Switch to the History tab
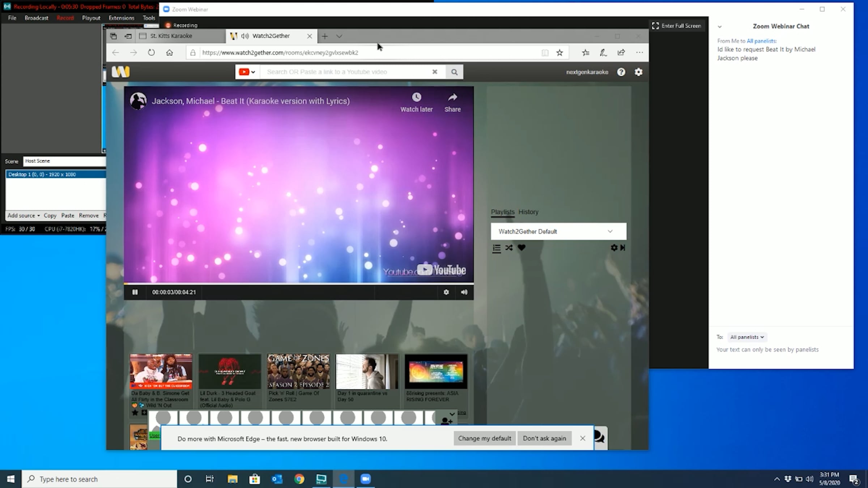The image size is (868, 488). point(528,212)
